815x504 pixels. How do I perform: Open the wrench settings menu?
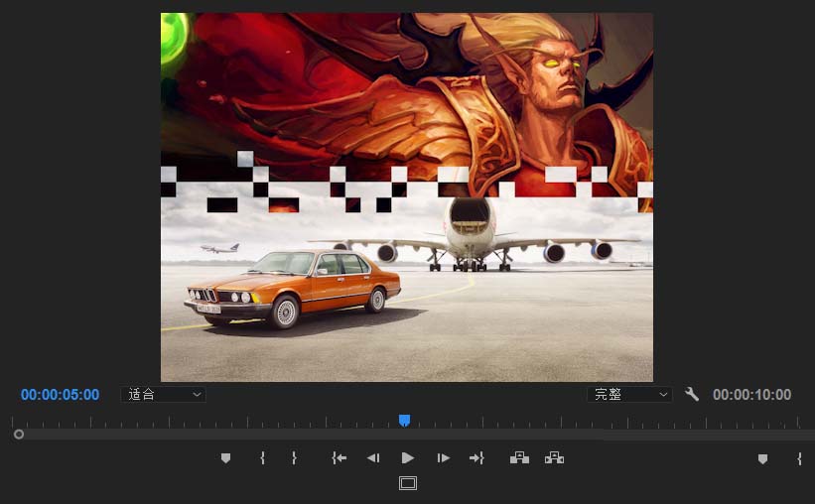pos(691,394)
